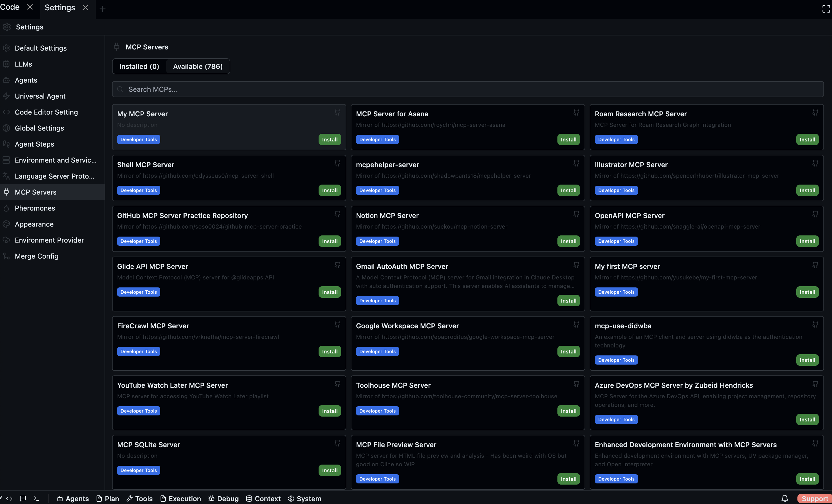Switch to the Installed tab
The image size is (832, 504).
coord(139,66)
